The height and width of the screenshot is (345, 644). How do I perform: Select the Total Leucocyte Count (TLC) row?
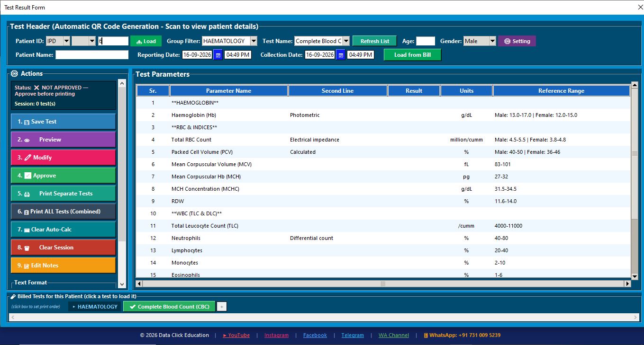tap(383, 226)
